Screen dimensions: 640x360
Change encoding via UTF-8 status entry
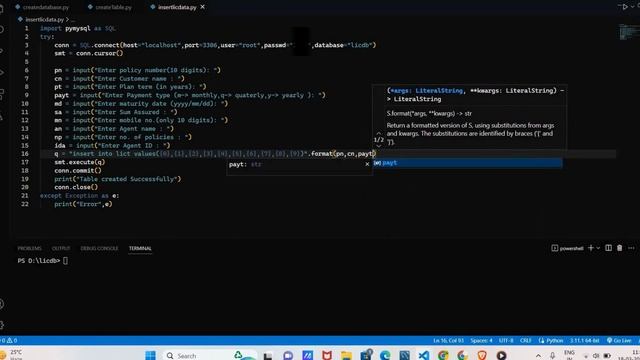[506, 340]
